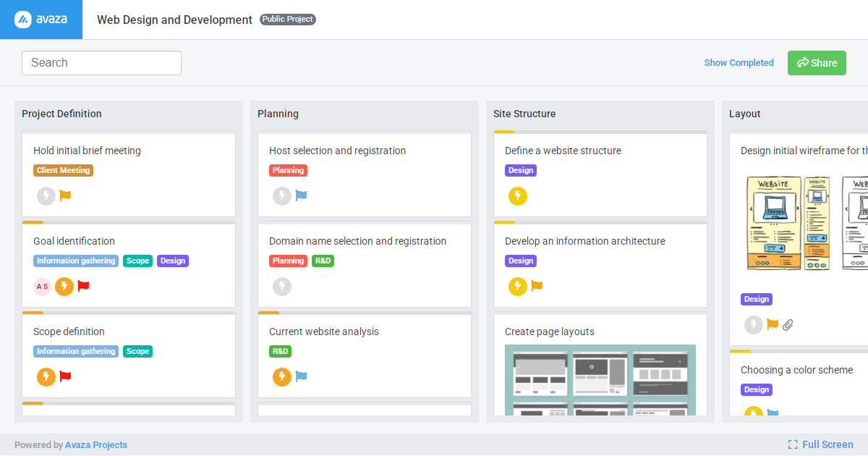The image size is (868, 456).
Task: Click the lightning icon on Design initial wireframe card
Action: point(754,324)
